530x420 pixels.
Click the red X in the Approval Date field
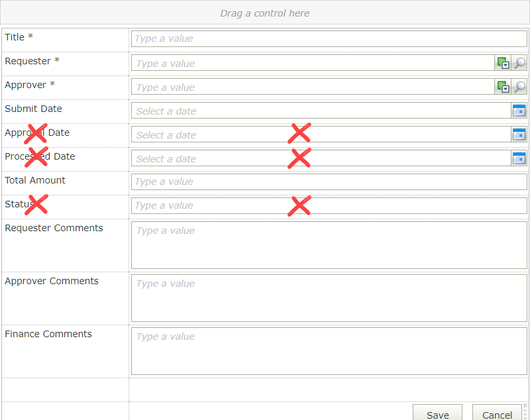299,133
